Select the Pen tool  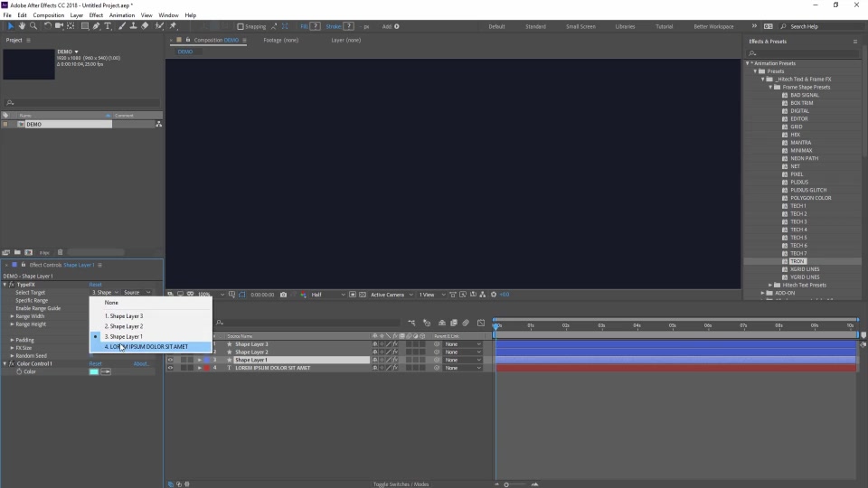97,26
